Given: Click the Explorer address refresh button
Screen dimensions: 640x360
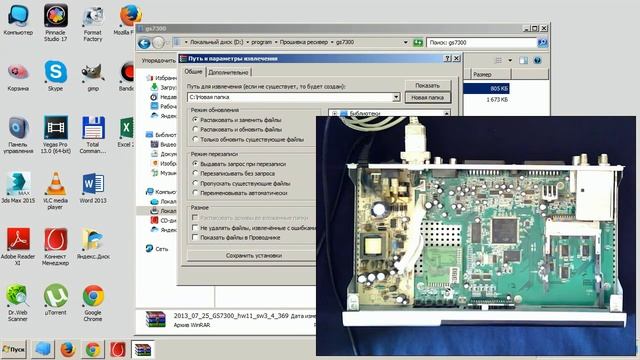Looking at the screenshot, I should (418, 42).
